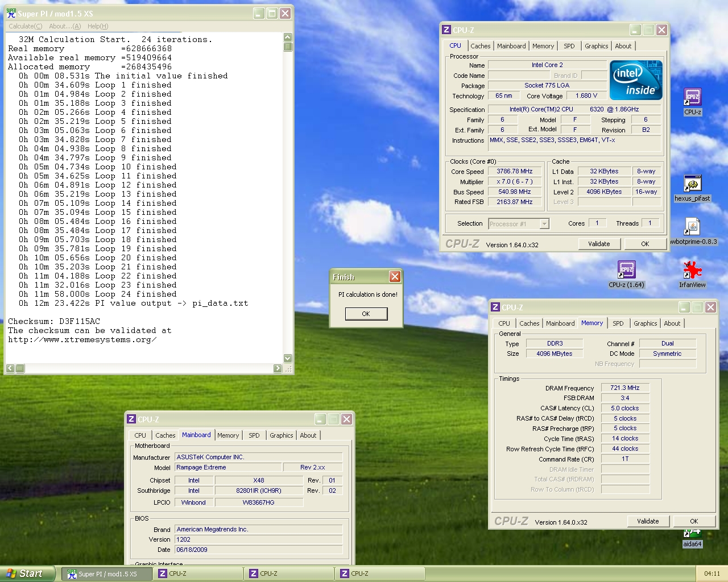Open the About menu in Super PI

click(x=65, y=26)
